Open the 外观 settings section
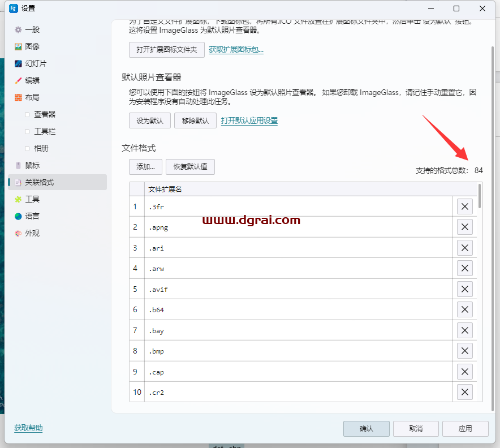 [x=57, y=233]
